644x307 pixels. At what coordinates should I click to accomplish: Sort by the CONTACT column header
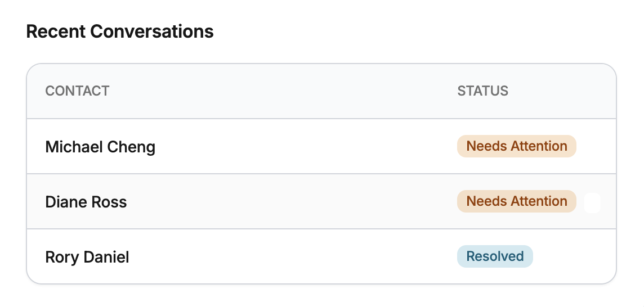pos(77,91)
